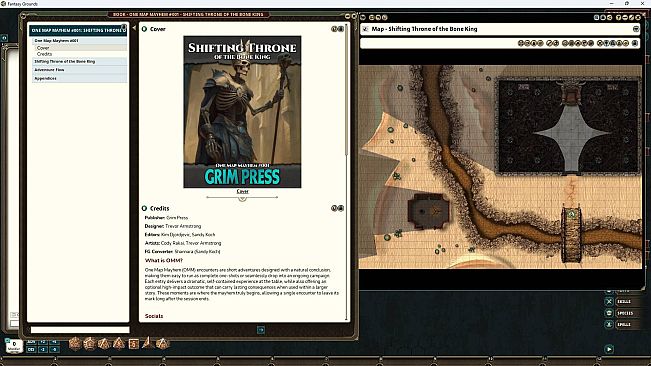This screenshot has height=366, width=651.
Task: Click the slash icon in the map toolbar
Action: 549,43
